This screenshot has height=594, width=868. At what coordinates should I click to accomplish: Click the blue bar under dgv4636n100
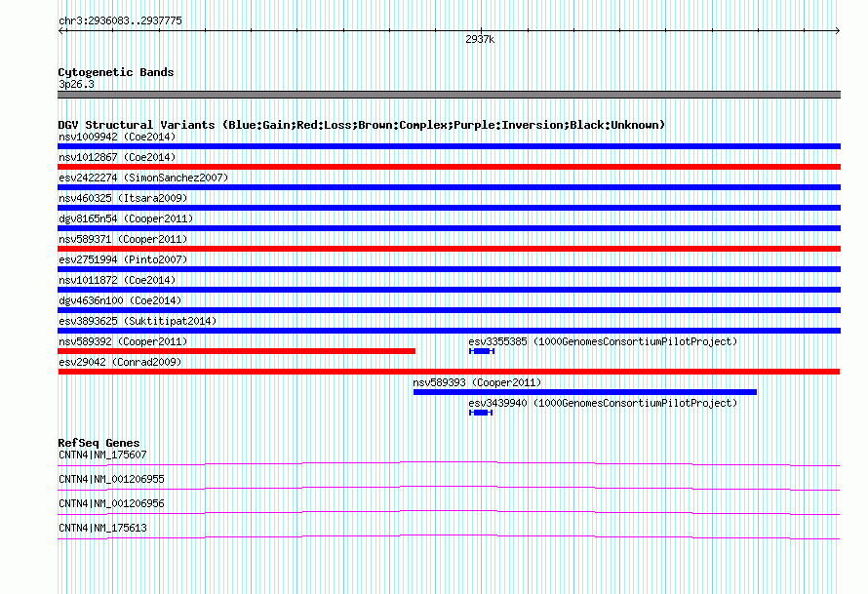click(x=449, y=310)
